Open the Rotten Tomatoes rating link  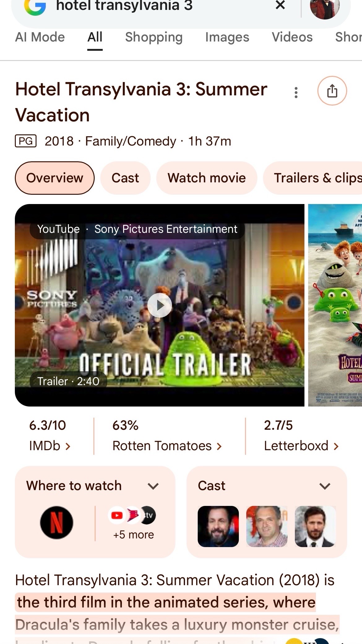[x=167, y=436]
